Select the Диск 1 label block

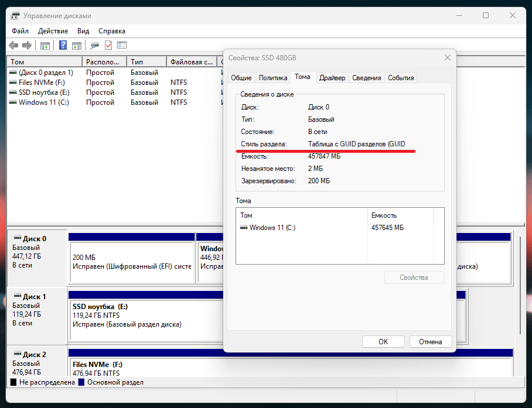pyautogui.click(x=37, y=316)
